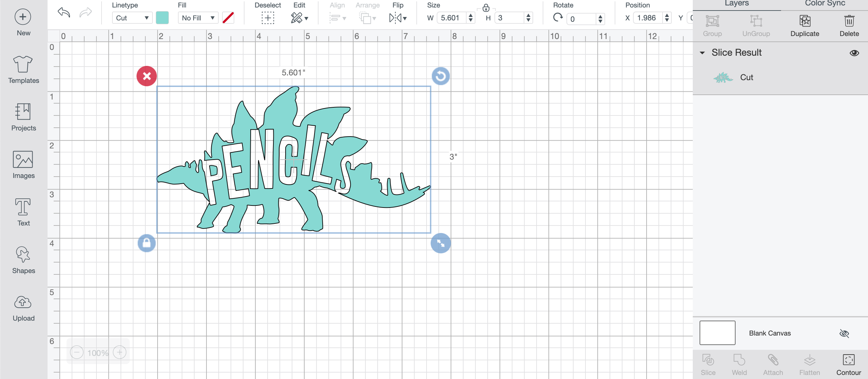Click the Position X stepper arrows
Viewport: 868px width, 379px height.
pos(667,18)
